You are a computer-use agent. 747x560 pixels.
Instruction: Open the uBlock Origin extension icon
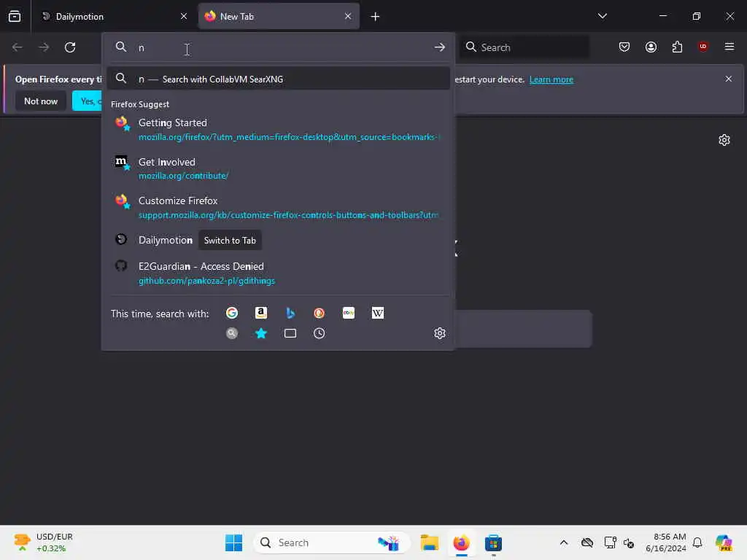[703, 46]
